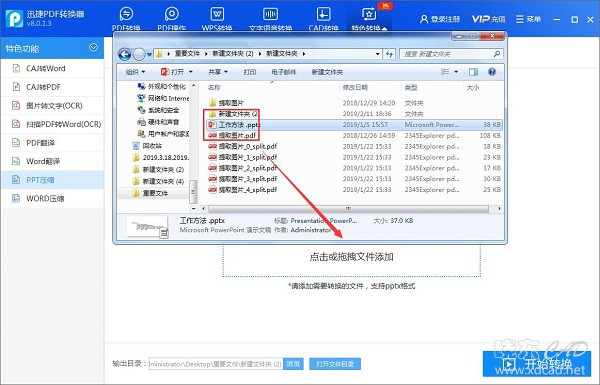Image resolution: width=600 pixels, height=385 pixels.
Task: Select PPT压缩 in sidebar
Action: pyautogui.click(x=52, y=180)
